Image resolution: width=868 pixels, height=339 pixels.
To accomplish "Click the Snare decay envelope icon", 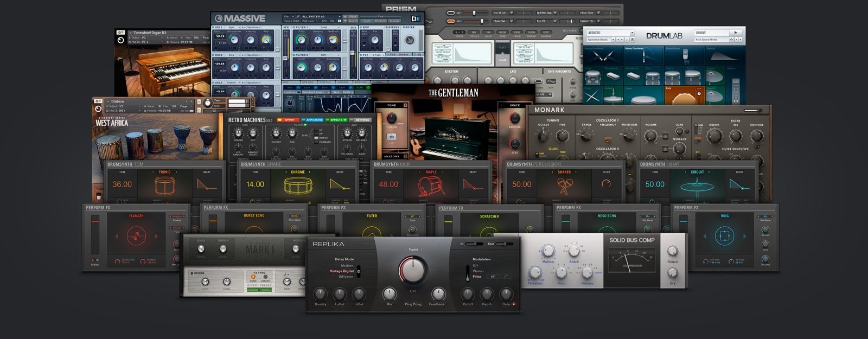I will point(340,185).
